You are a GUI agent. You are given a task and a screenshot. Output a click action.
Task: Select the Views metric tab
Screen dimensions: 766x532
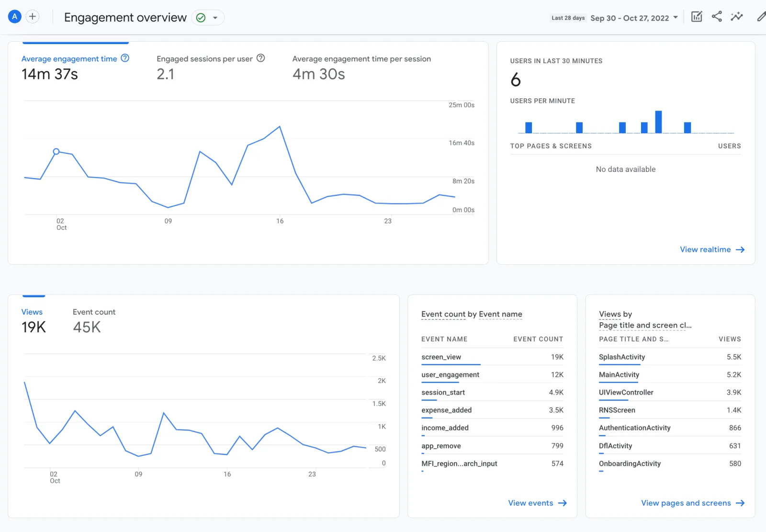tap(32, 312)
